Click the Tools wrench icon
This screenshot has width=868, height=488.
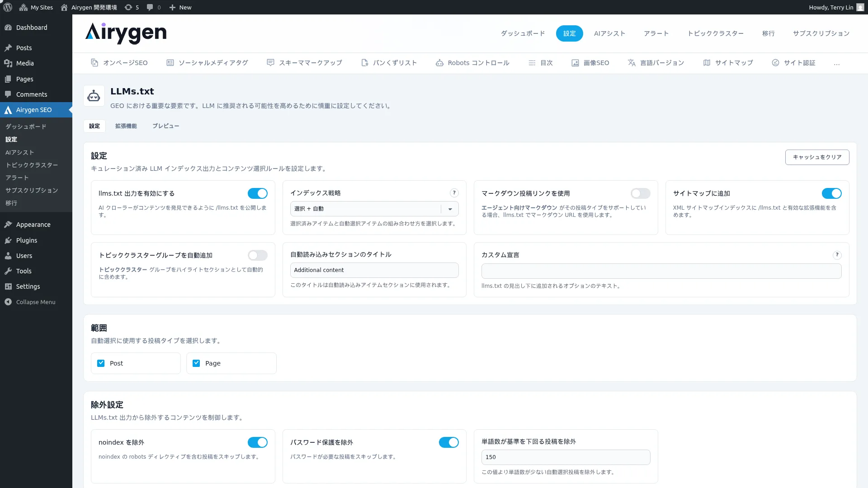pos(8,271)
